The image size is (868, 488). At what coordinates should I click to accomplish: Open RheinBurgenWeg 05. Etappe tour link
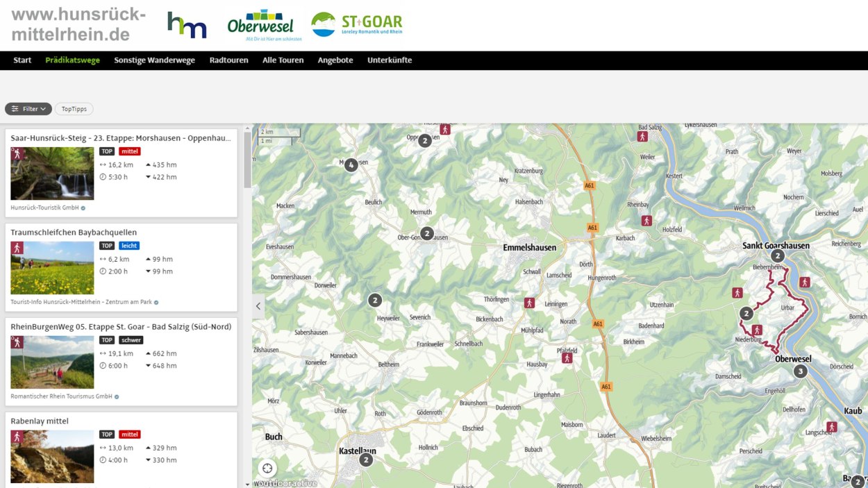[121, 327]
